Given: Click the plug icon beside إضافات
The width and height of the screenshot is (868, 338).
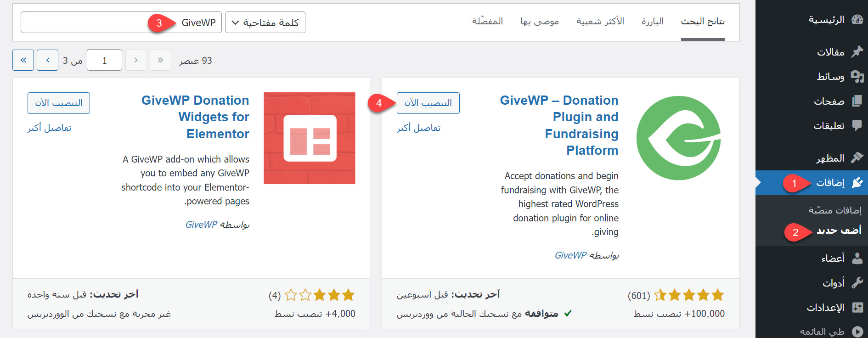Looking at the screenshot, I should pyautogui.click(x=857, y=183).
